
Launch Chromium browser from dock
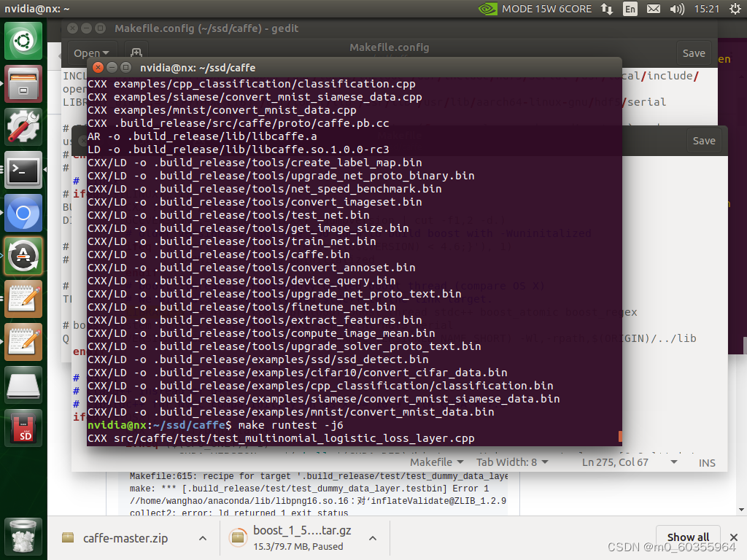(x=23, y=213)
